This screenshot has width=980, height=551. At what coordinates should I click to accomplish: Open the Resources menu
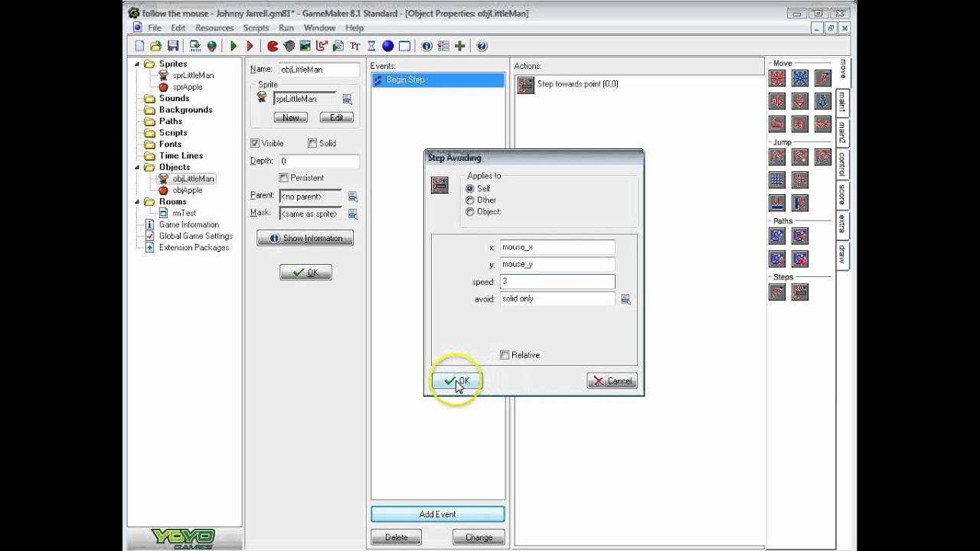[x=214, y=28]
